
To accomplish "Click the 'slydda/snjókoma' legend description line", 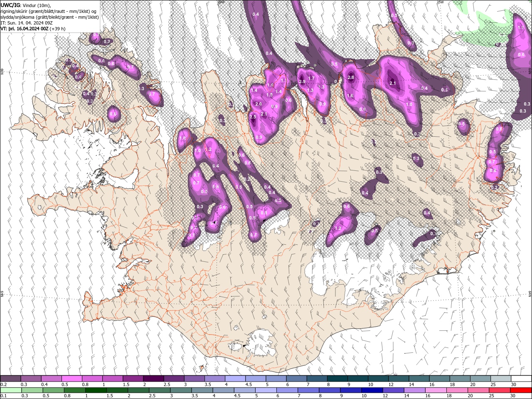I will coord(49,17).
